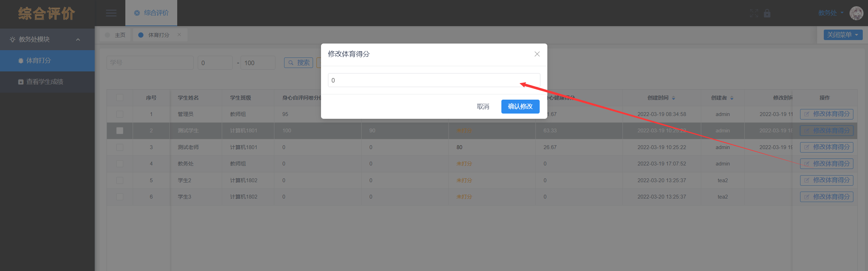
Task: Click the 80 score in 测试老师 row
Action: click(459, 147)
